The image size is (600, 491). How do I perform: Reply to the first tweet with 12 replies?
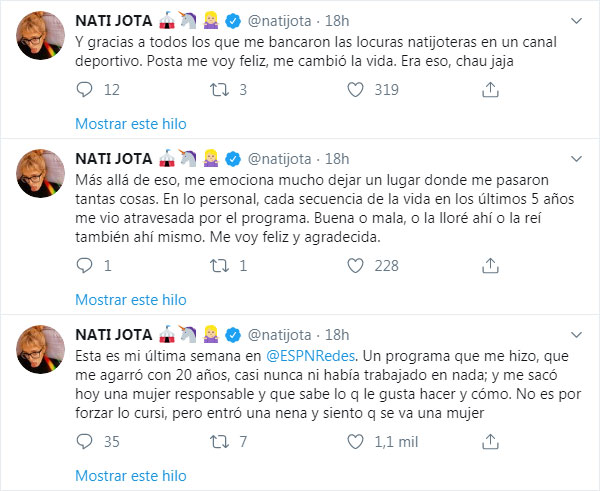[86, 91]
